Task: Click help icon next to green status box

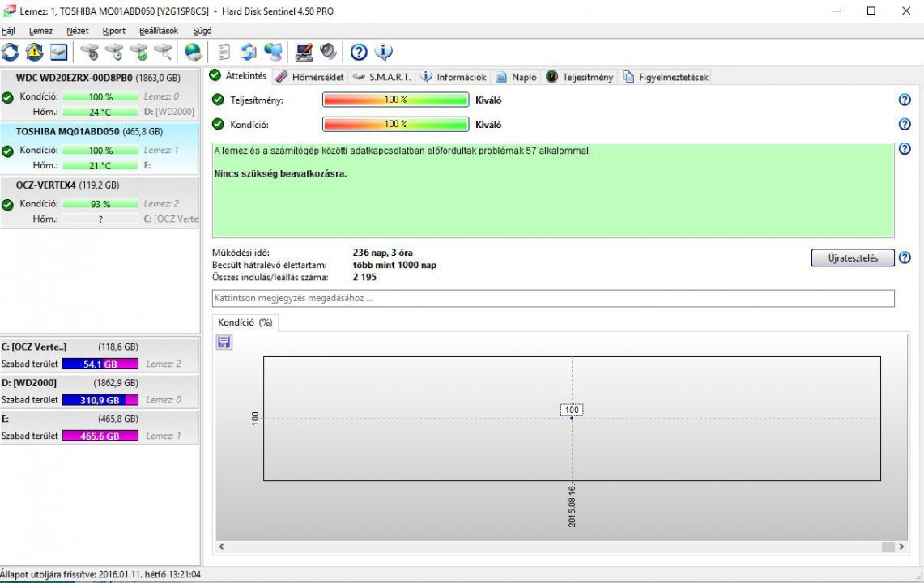Action: (x=905, y=149)
